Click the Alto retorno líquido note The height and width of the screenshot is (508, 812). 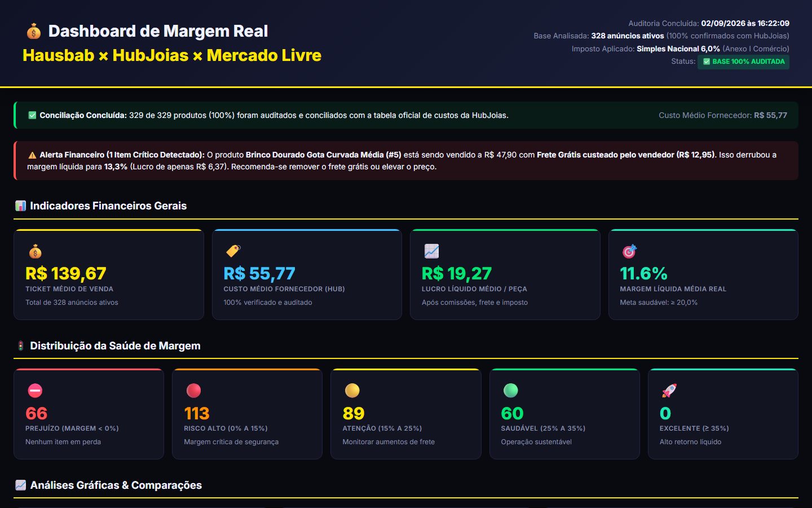[x=690, y=442]
